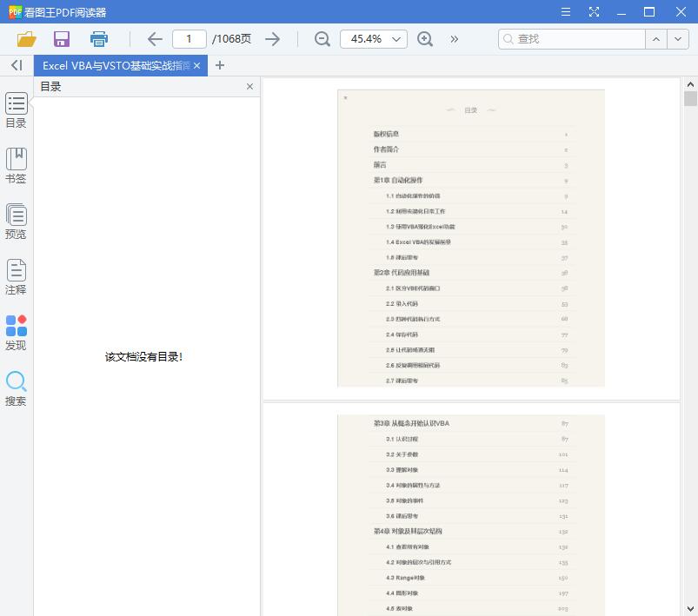Image resolution: width=698 pixels, height=616 pixels.
Task: Click 作者简介 contents entry
Action: (386, 149)
